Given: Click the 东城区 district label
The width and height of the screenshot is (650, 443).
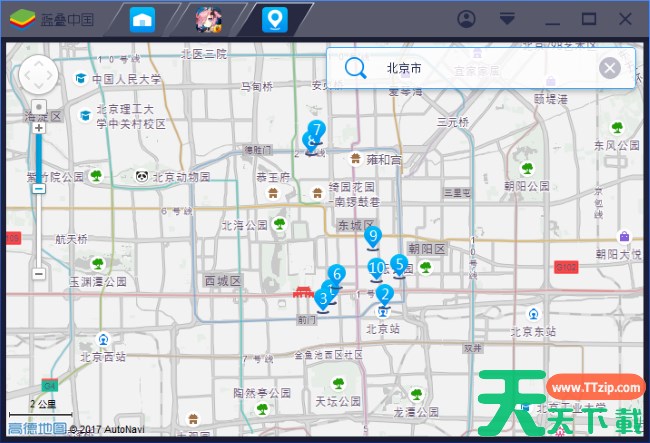Looking at the screenshot, I should pos(356,225).
